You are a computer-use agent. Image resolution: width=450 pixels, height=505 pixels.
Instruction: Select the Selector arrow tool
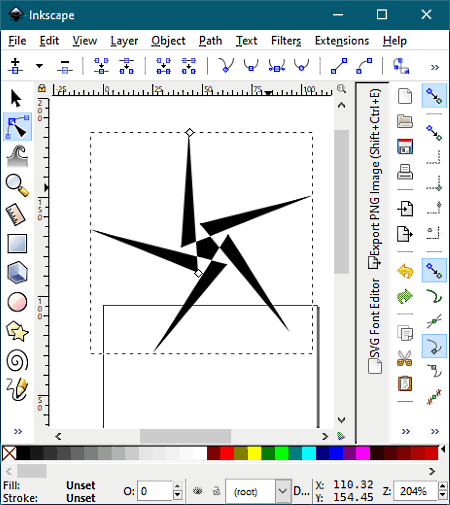click(16, 98)
